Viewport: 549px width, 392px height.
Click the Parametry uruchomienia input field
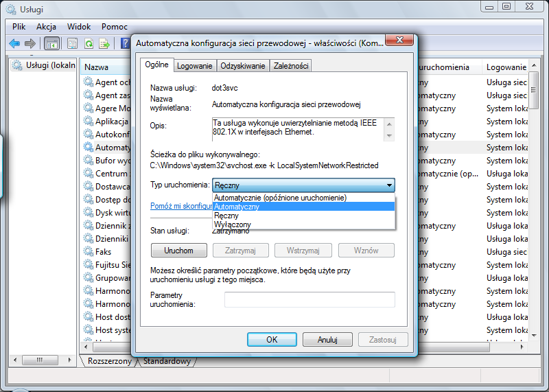[309, 299]
